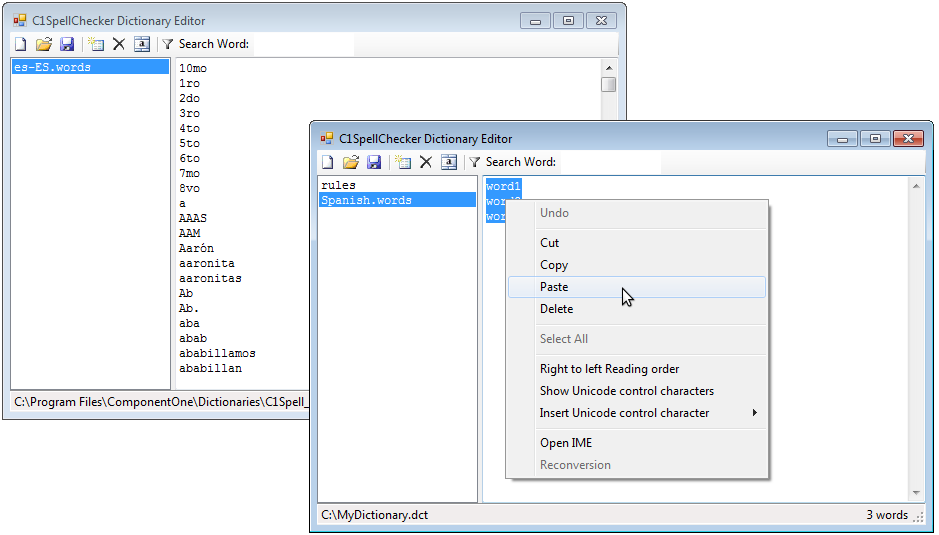Click scroll down arrow in front window
This screenshot has width=939, height=535.
pos(916,493)
